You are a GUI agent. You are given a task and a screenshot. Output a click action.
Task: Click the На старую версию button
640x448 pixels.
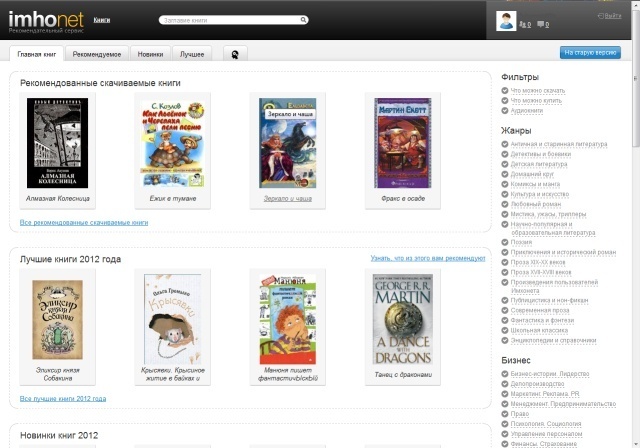pyautogui.click(x=590, y=52)
